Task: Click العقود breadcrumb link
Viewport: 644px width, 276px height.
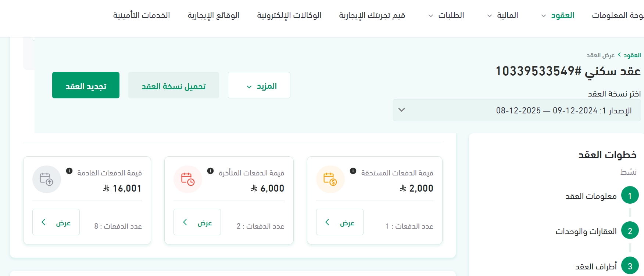Action: point(632,55)
